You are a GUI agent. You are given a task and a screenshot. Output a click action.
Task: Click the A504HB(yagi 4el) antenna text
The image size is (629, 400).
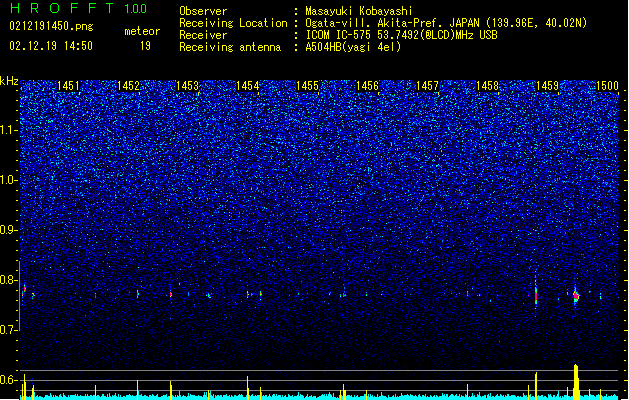point(353,47)
